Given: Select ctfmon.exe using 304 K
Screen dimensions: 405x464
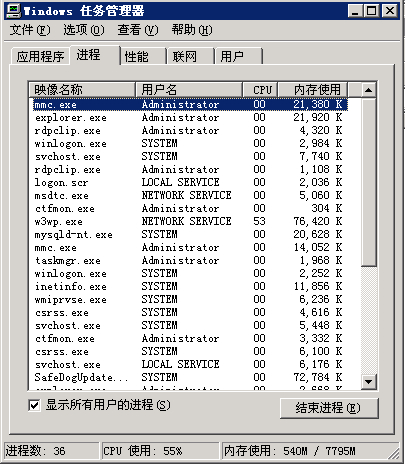Looking at the screenshot, I should click(x=190, y=209).
